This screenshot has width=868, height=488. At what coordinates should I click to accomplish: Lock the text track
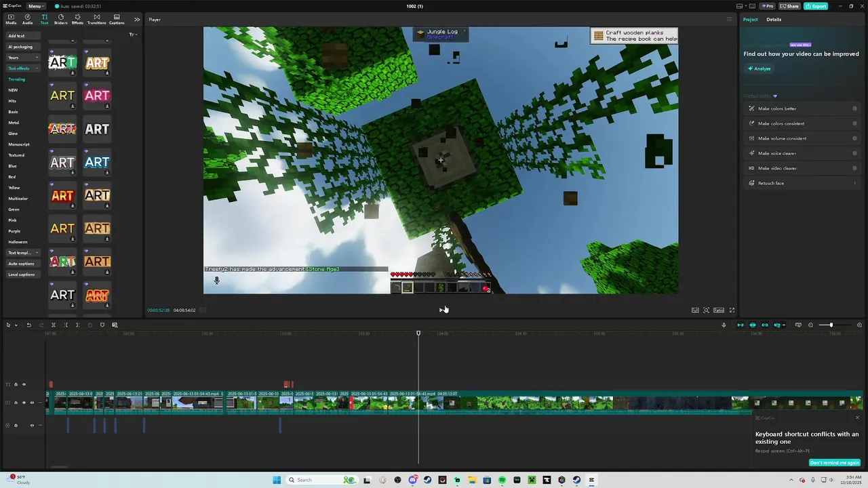point(16,384)
